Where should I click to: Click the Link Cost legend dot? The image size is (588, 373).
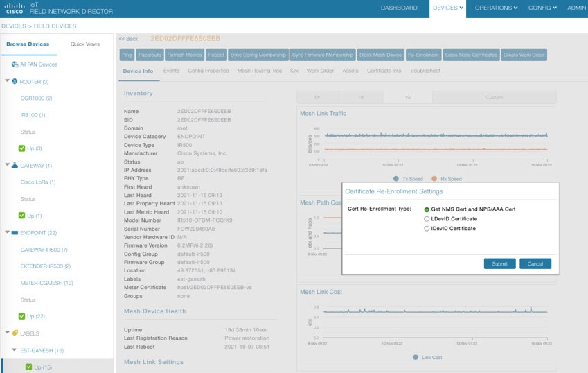coord(416,357)
